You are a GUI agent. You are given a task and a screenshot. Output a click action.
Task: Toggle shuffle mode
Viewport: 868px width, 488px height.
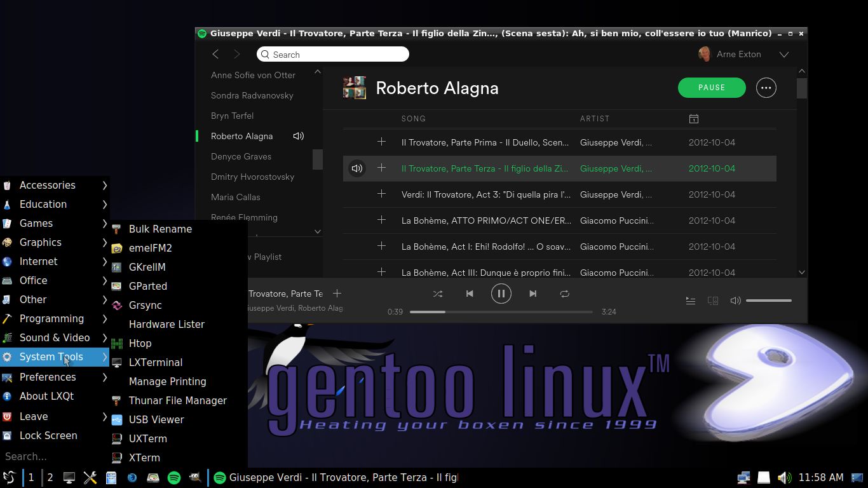click(438, 294)
